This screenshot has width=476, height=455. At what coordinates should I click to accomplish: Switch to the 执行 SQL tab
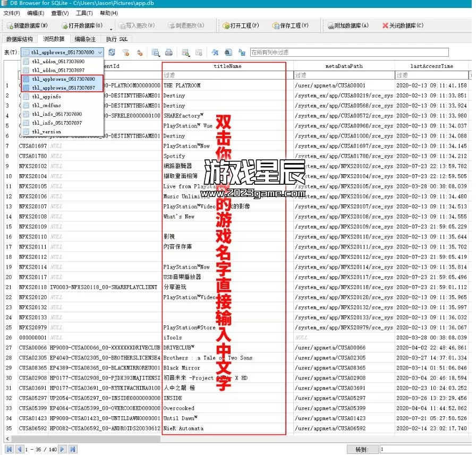[116, 39]
